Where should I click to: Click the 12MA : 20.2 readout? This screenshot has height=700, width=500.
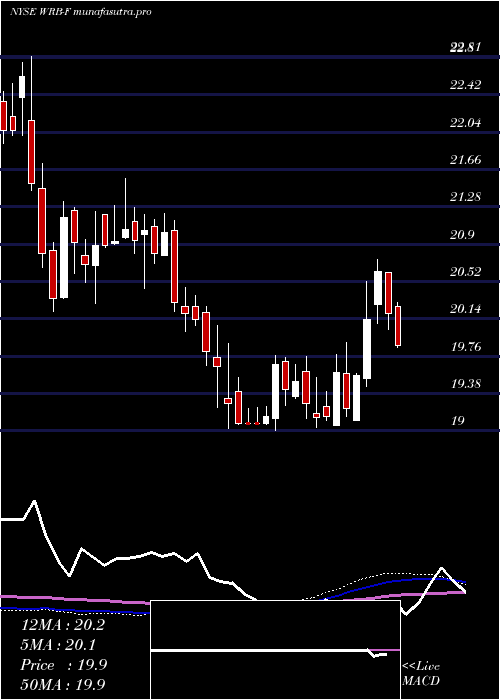point(62,625)
